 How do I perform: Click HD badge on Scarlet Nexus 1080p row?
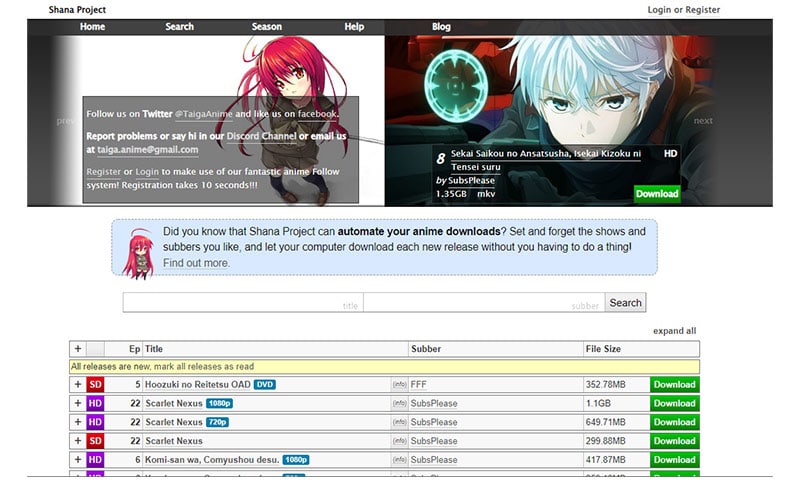pos(95,403)
